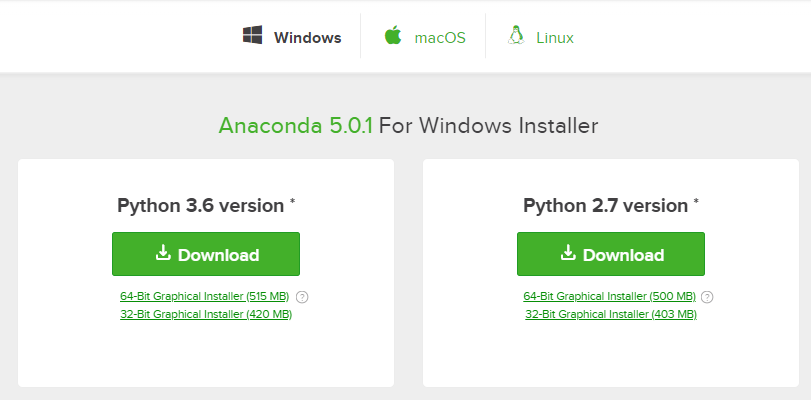Click the green Anaconda 5.0.1 heading text
This screenshot has width=811, height=400.
tap(295, 127)
